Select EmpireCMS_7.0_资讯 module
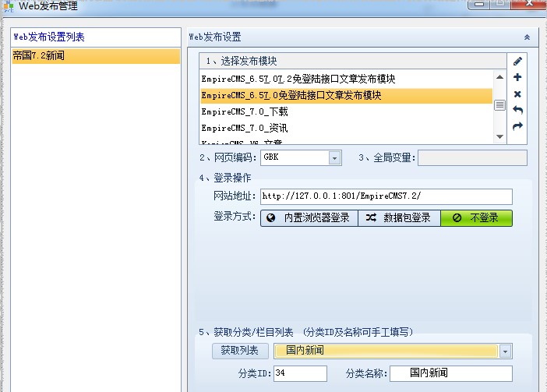This screenshot has width=547, height=392. coord(346,129)
